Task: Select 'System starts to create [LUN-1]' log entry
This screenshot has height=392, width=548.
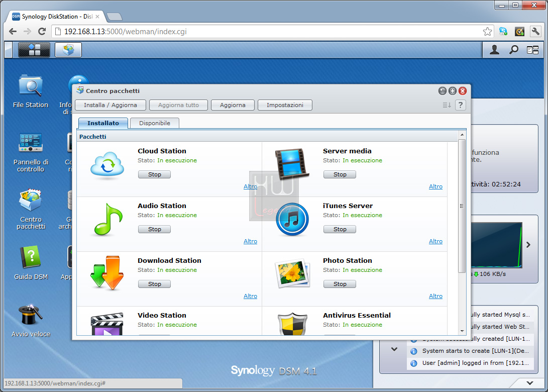Action: (x=471, y=351)
